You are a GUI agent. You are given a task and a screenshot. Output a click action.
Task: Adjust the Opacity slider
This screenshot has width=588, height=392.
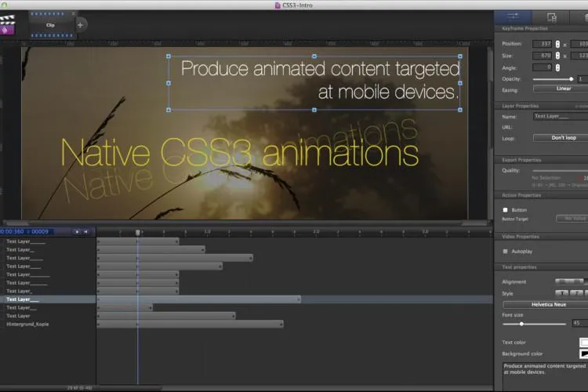[x=553, y=79]
